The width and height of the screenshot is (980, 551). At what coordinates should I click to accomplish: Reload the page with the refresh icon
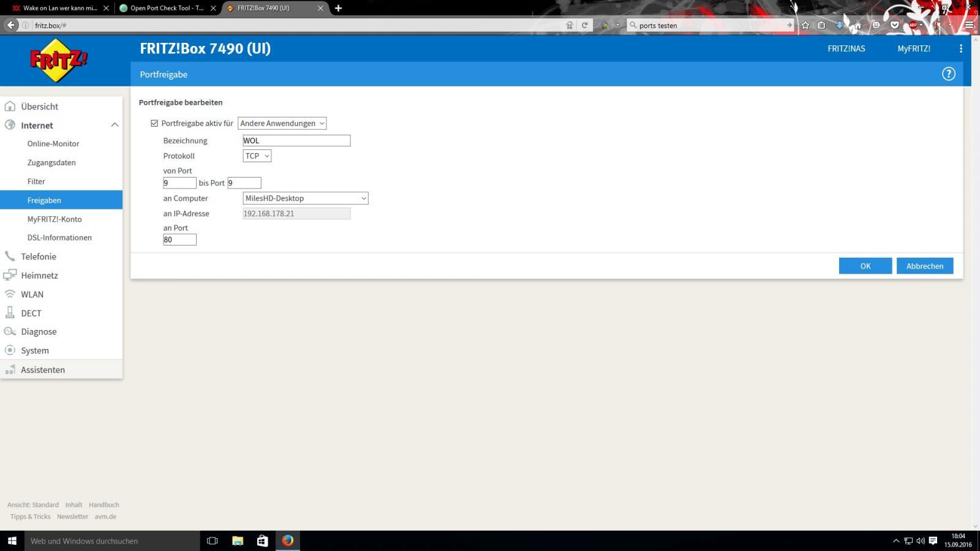(584, 25)
